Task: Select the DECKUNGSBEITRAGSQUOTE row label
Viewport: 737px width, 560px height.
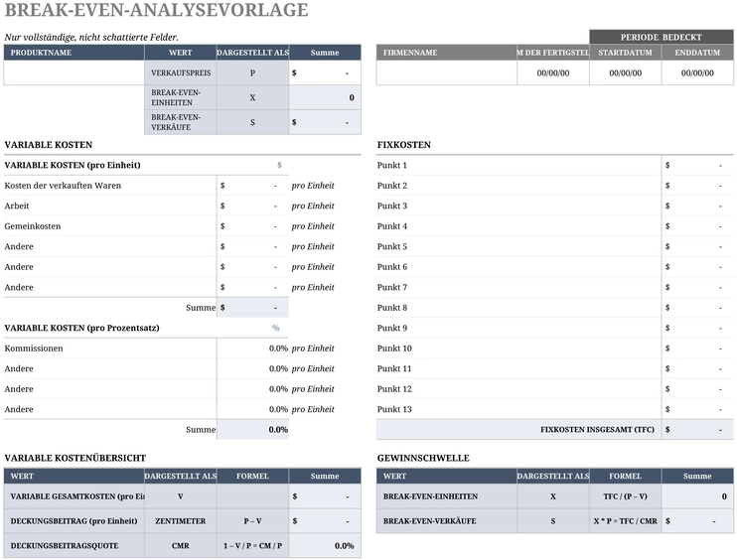Action: coord(65,545)
